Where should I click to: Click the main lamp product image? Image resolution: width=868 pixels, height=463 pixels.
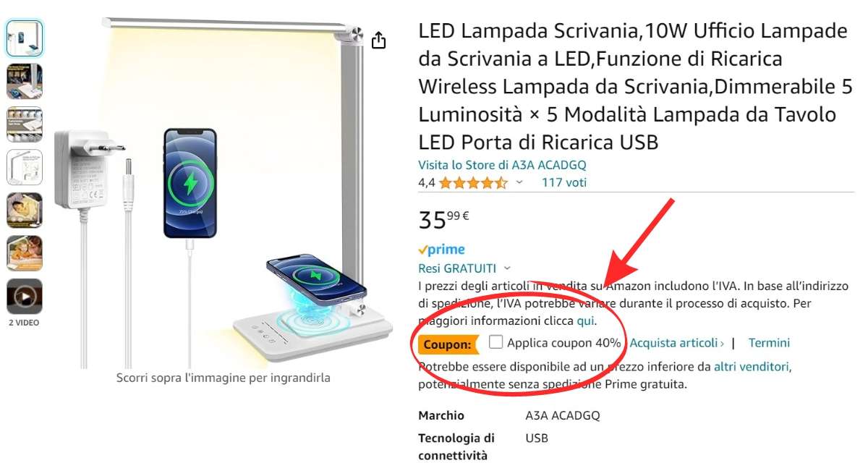pyautogui.click(x=224, y=192)
